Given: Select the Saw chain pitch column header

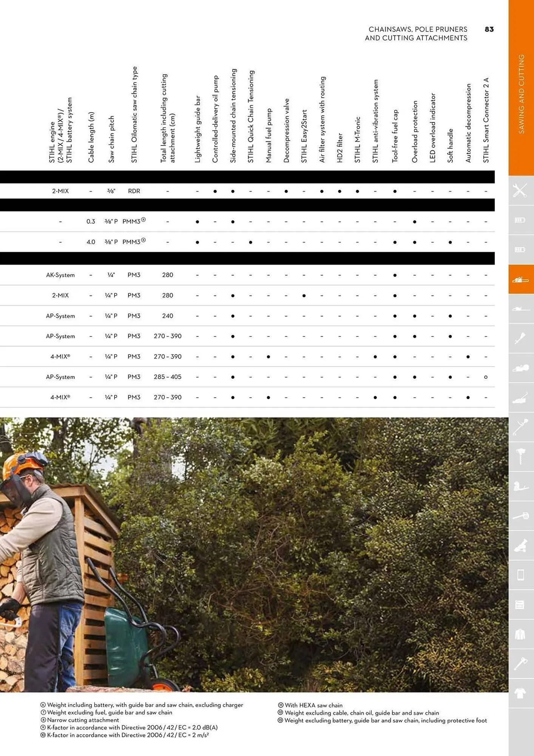Looking at the screenshot, I should (x=111, y=139).
